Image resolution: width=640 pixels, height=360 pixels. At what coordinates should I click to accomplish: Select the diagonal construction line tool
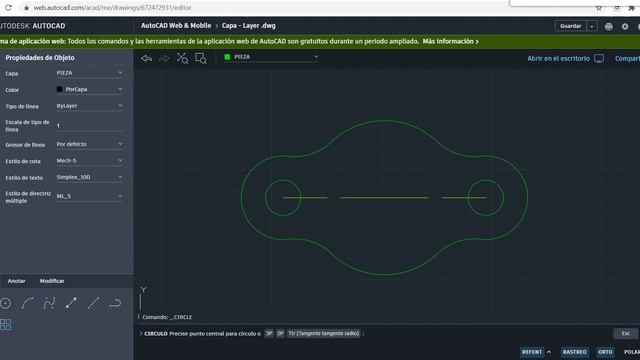pyautogui.click(x=93, y=303)
